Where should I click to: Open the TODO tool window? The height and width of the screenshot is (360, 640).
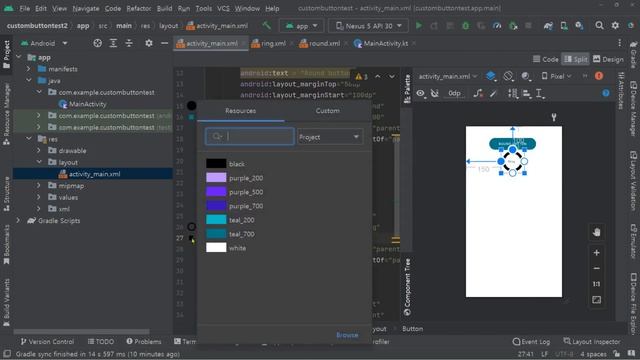pyautogui.click(x=101, y=341)
